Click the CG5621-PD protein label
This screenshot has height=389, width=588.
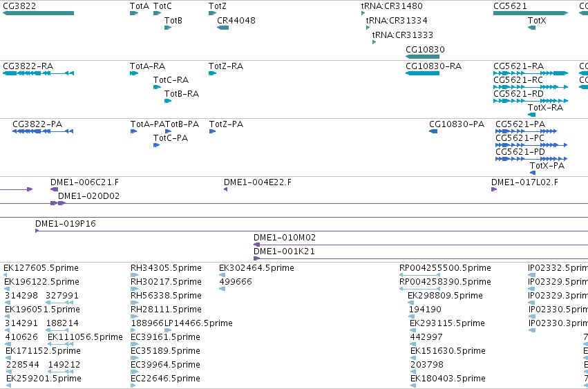(x=520, y=152)
